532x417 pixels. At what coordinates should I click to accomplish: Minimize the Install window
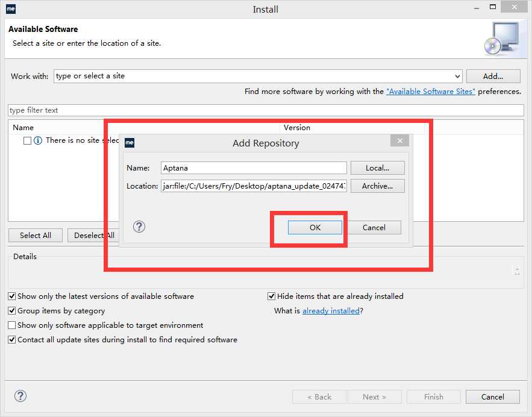(477, 8)
